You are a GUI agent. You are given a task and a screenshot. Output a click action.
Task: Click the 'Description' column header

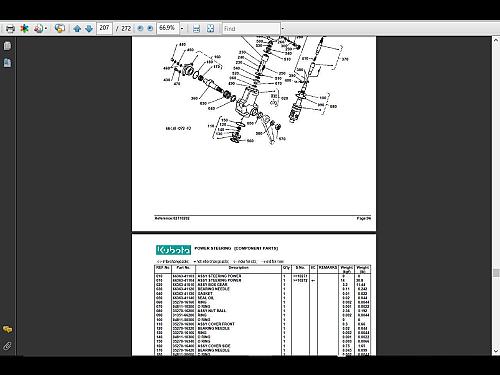(238, 268)
